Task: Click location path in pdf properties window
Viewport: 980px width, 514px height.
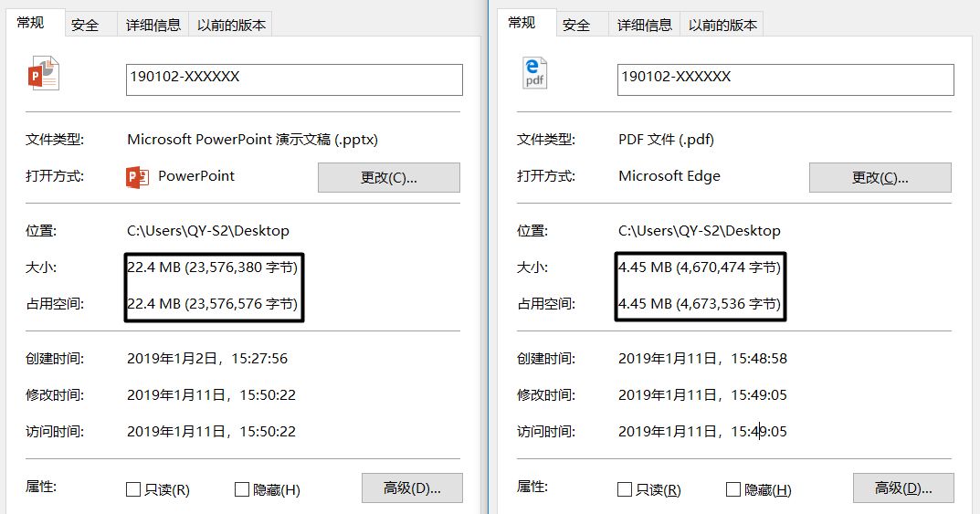Action: pos(700,230)
